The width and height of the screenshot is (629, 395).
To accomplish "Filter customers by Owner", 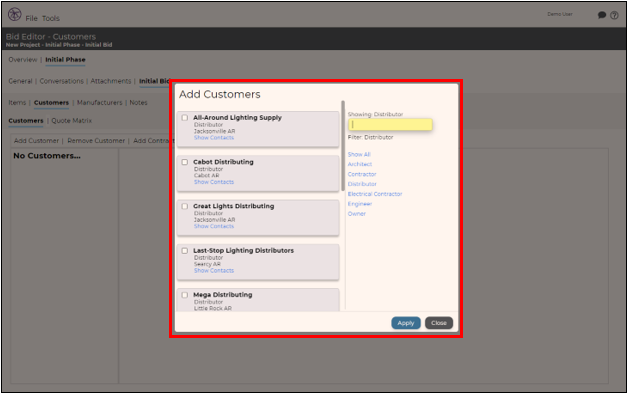I will (357, 214).
